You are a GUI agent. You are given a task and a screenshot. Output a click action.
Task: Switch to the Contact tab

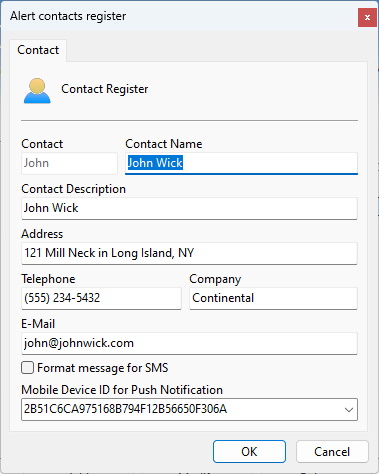point(38,50)
